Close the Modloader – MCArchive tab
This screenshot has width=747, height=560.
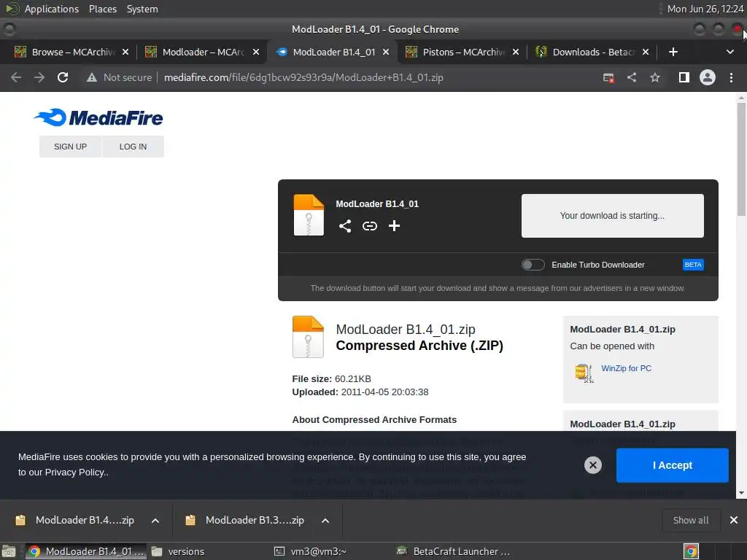256,52
